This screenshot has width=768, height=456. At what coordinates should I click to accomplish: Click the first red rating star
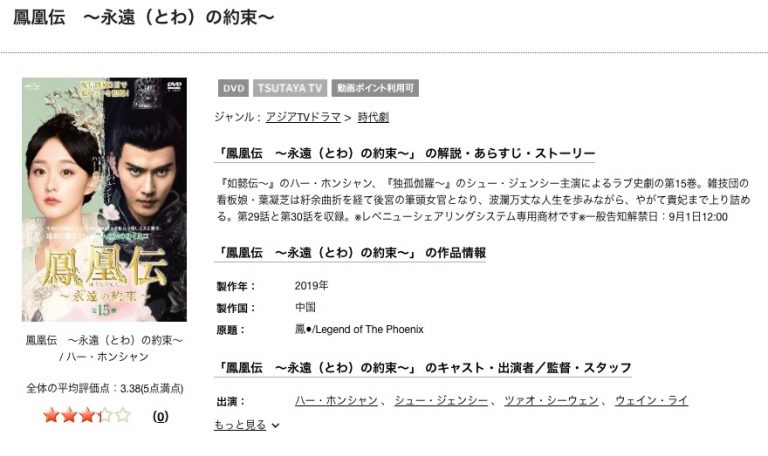[x=51, y=415]
